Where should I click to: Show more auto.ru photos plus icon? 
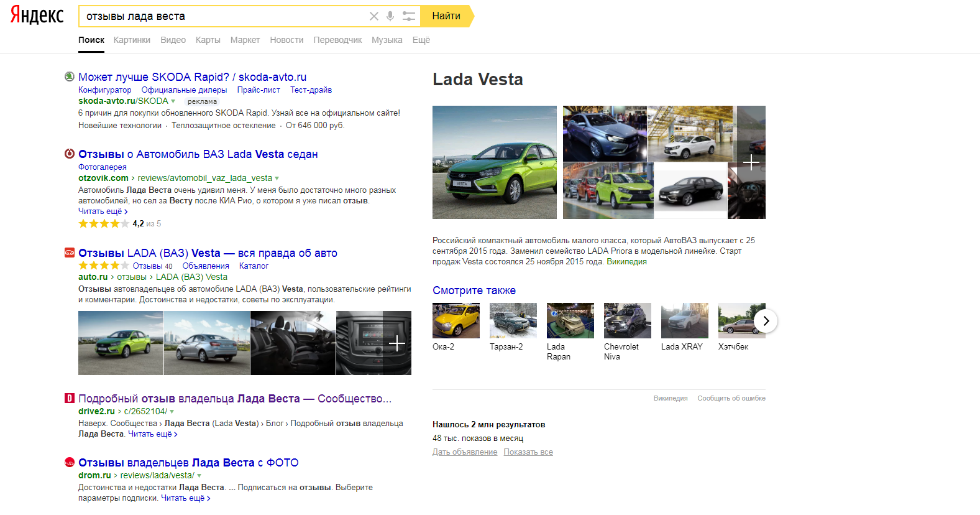coord(396,343)
